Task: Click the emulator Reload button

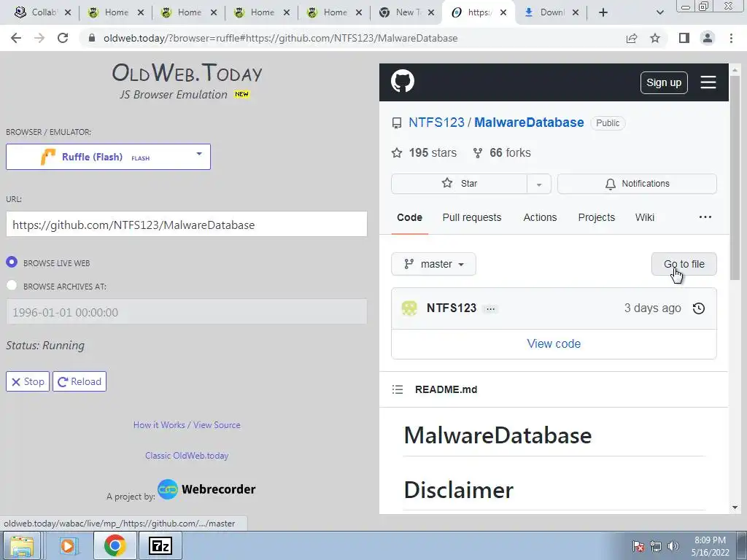Action: point(80,381)
